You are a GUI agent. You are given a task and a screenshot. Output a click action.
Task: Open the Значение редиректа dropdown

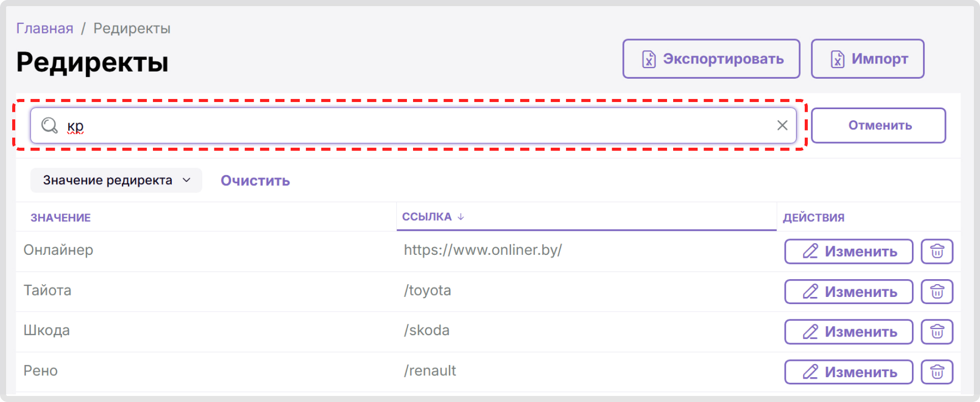tap(116, 180)
